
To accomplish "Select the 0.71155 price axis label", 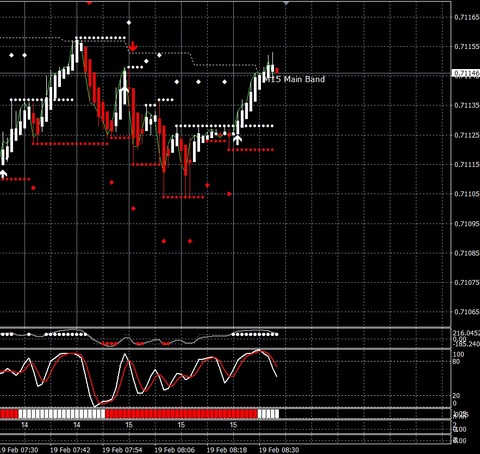I will [467, 46].
